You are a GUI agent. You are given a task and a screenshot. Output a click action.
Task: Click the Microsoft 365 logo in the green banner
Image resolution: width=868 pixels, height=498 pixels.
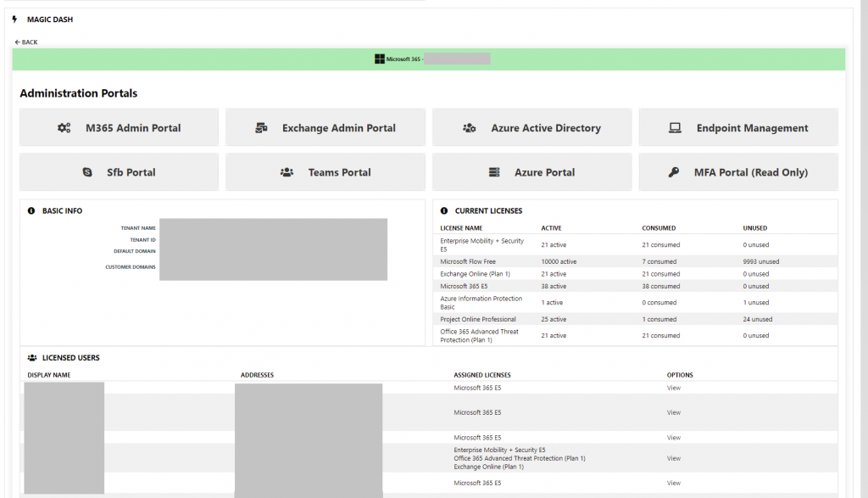(x=379, y=59)
